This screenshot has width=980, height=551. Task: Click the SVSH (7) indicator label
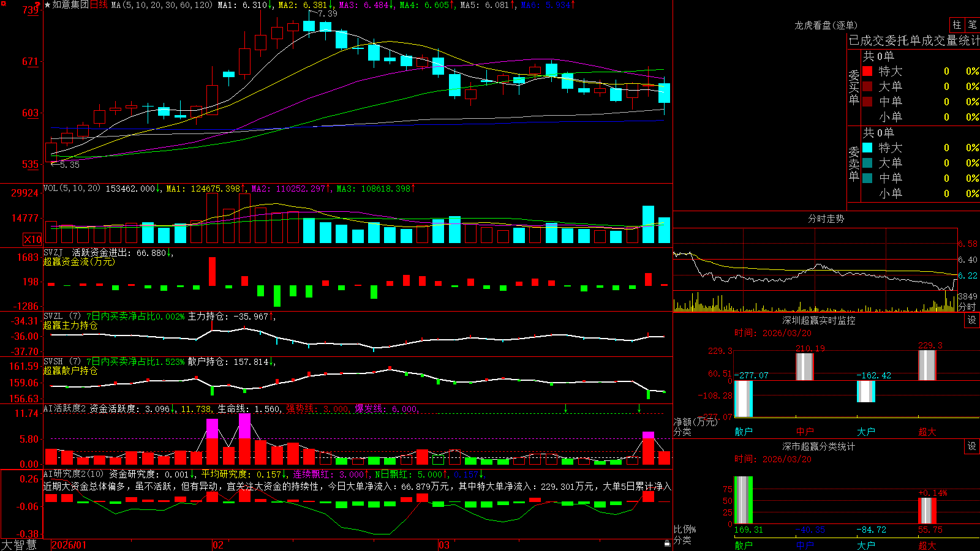62,362
